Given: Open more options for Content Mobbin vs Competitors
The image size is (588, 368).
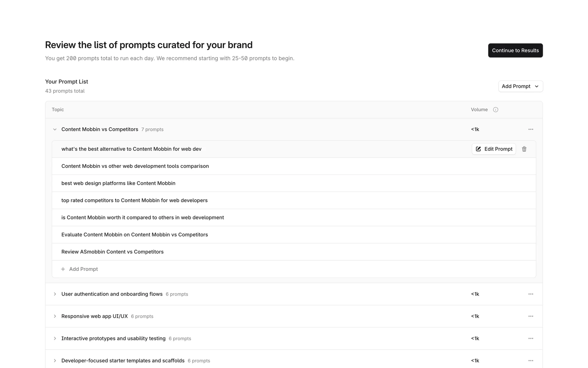Looking at the screenshot, I should pos(531,129).
